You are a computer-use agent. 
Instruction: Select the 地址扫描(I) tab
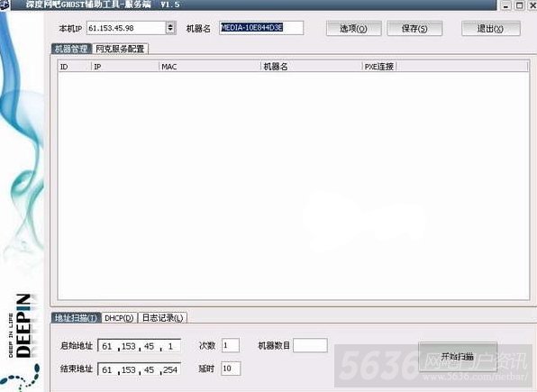[76, 318]
